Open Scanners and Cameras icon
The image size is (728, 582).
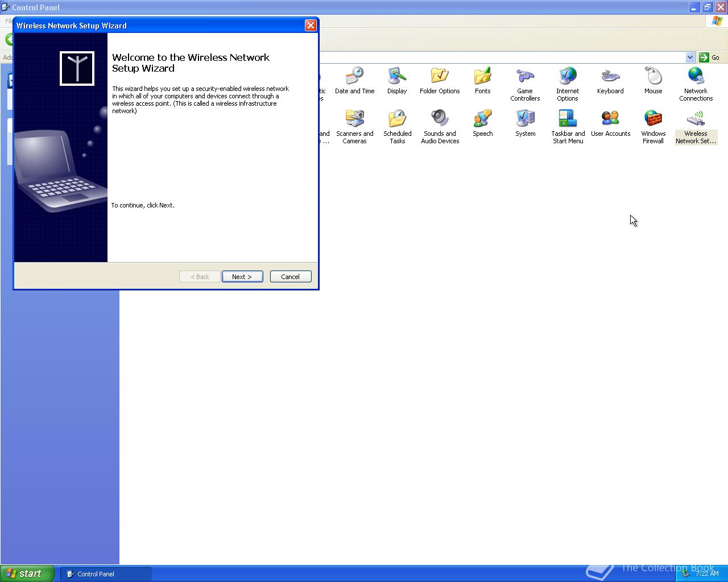[x=354, y=127]
